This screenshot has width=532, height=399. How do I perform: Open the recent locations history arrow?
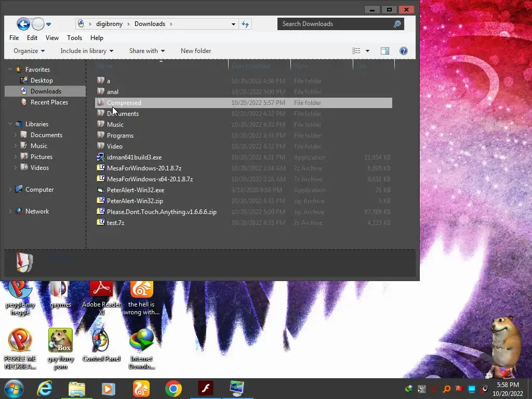48,24
